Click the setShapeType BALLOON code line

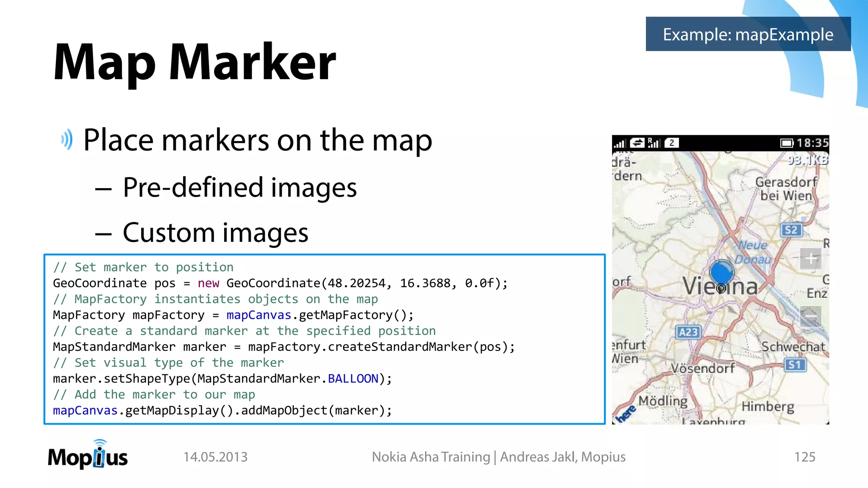coord(223,379)
